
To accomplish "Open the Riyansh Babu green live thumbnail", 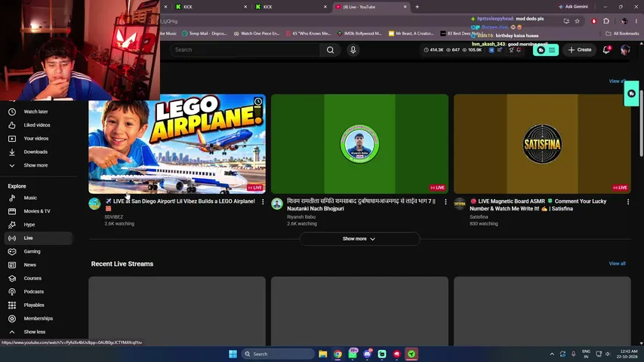I will click(359, 143).
